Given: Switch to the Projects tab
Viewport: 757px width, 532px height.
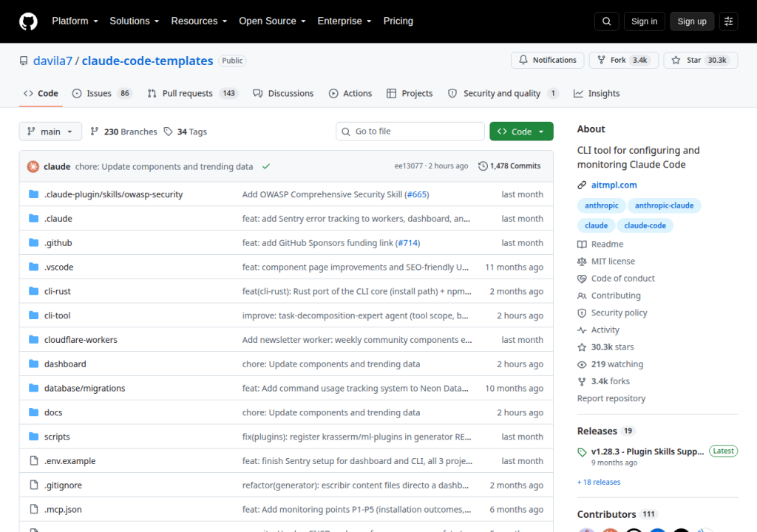Looking at the screenshot, I should coord(410,93).
